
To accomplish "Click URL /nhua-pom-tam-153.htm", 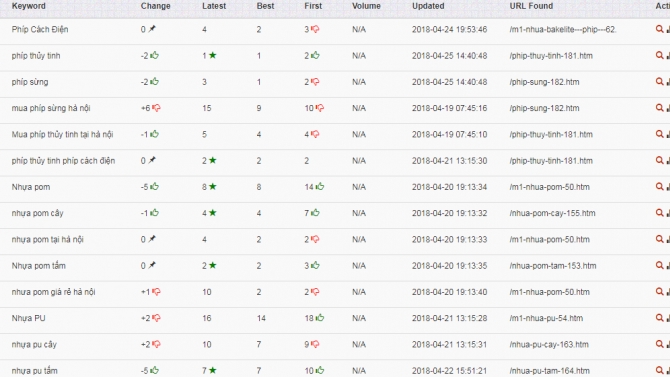I will (x=552, y=266).
